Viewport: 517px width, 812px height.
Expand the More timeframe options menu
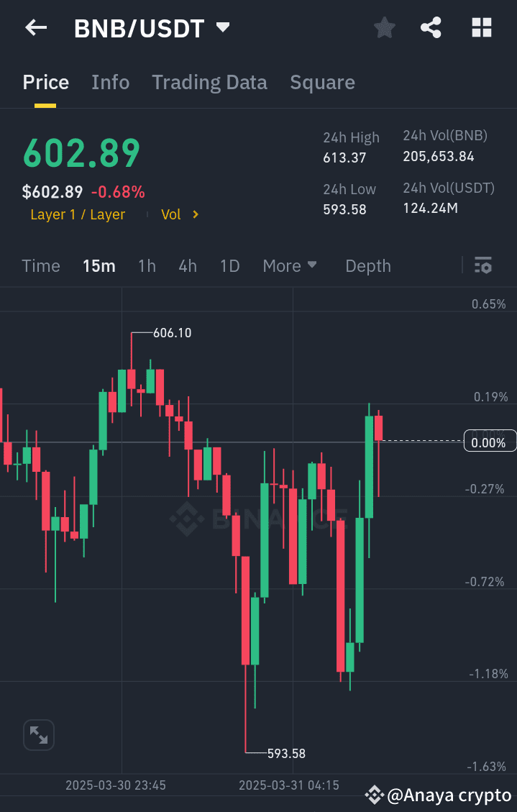click(290, 265)
